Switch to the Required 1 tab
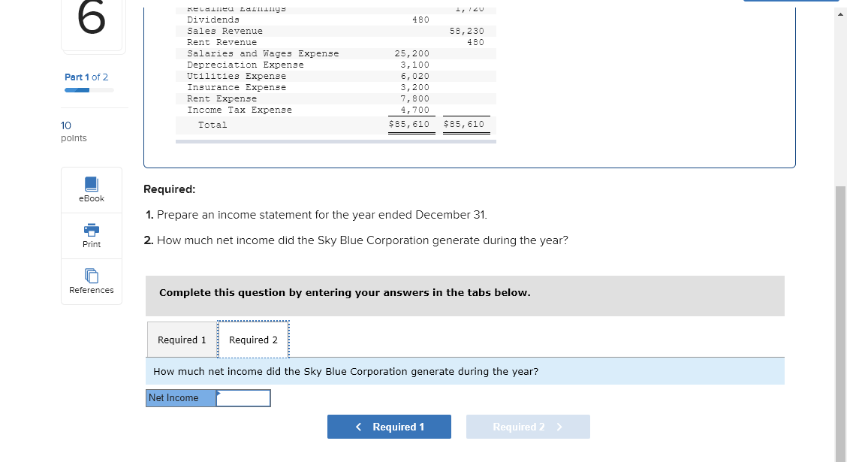 [182, 340]
